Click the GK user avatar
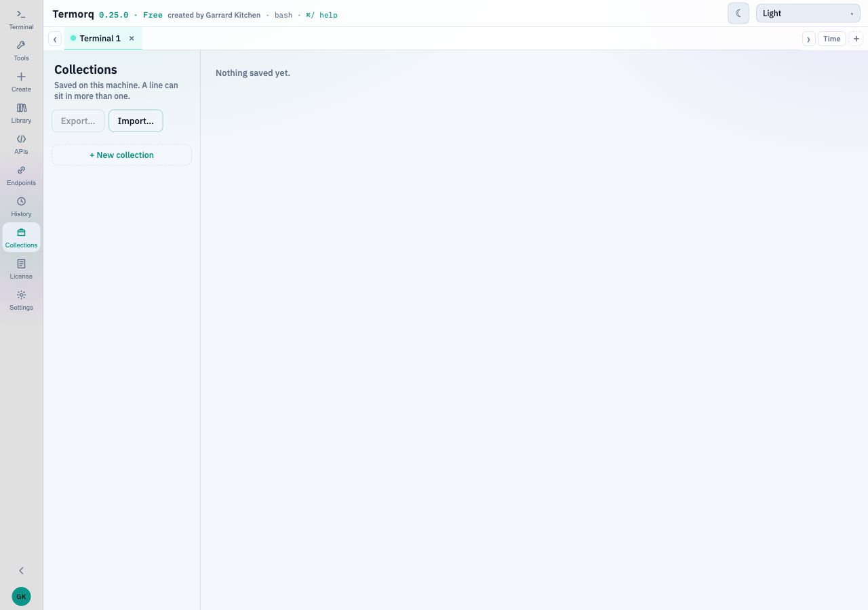868x610 pixels. click(21, 596)
